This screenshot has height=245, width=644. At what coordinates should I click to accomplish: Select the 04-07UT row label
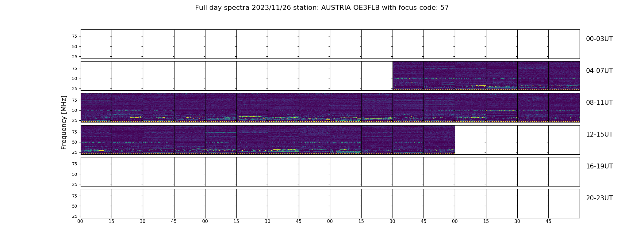tap(599, 71)
